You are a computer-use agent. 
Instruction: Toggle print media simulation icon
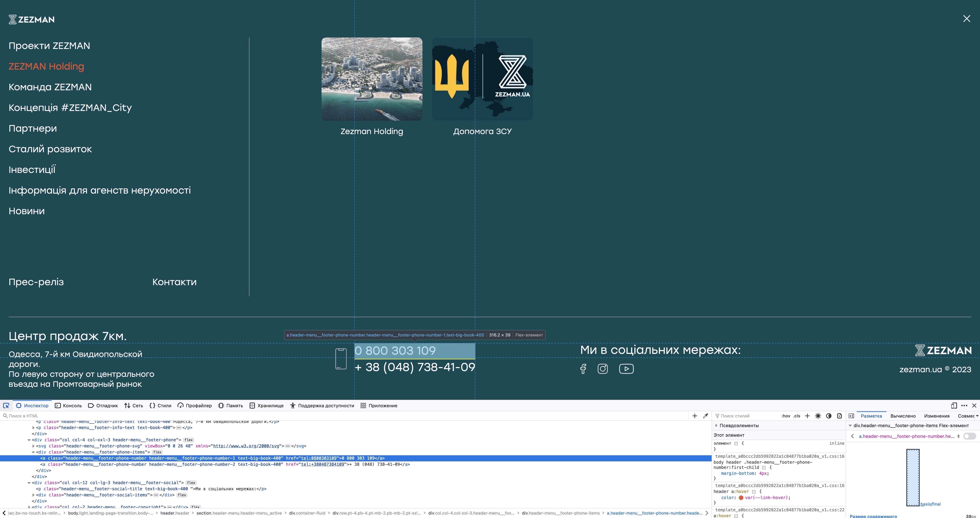click(839, 416)
